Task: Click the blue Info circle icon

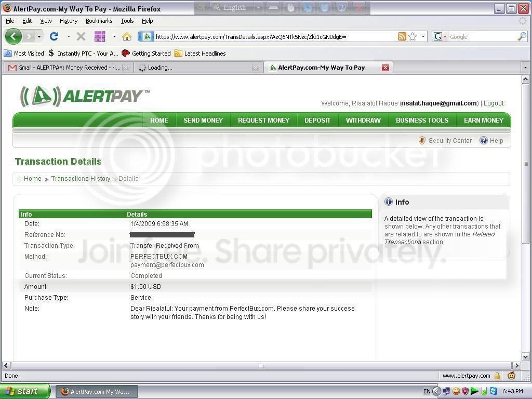Action: pos(389,202)
